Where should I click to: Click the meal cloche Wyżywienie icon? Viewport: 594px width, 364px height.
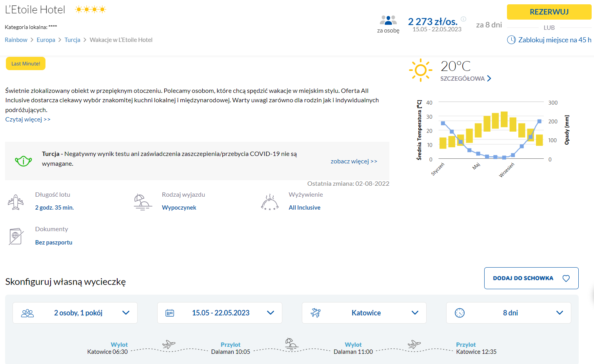click(269, 202)
